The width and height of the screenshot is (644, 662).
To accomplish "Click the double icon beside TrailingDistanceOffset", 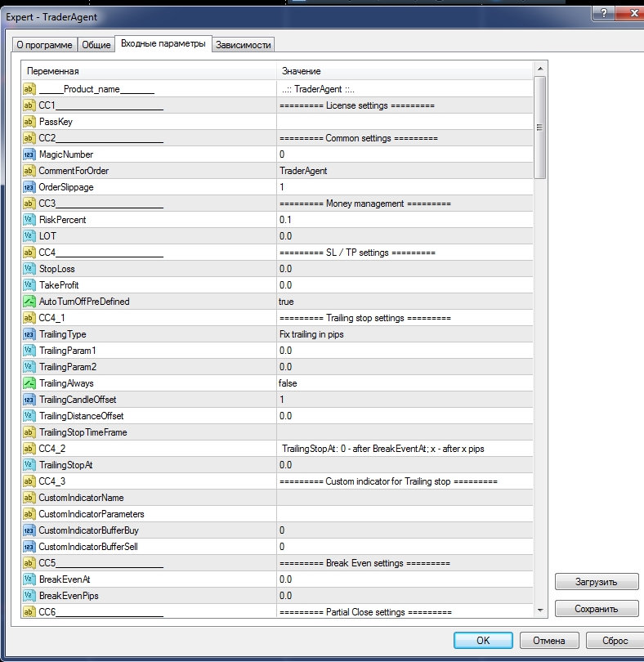I will [x=29, y=416].
